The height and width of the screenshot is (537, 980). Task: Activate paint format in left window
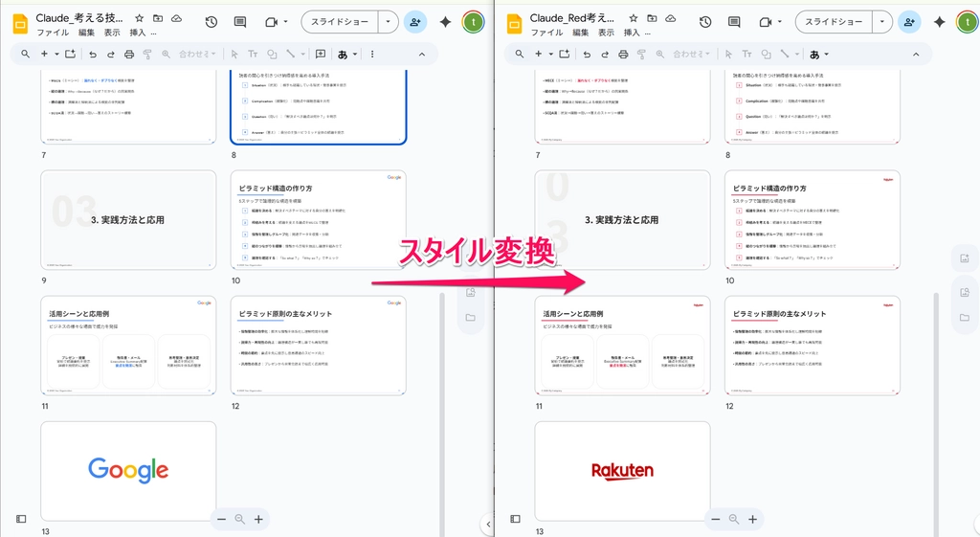click(x=147, y=55)
